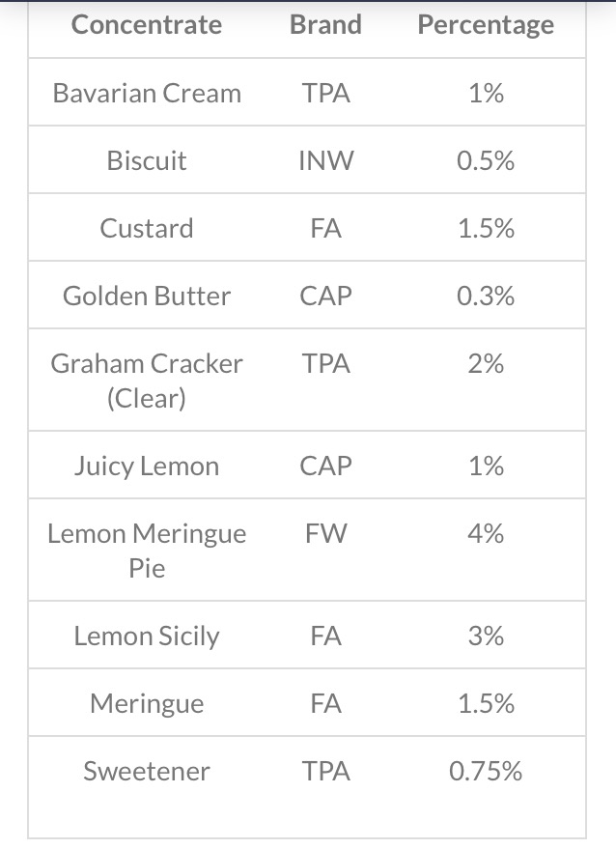
Task: Select the Biscuit concentrate entry
Action: click(148, 161)
